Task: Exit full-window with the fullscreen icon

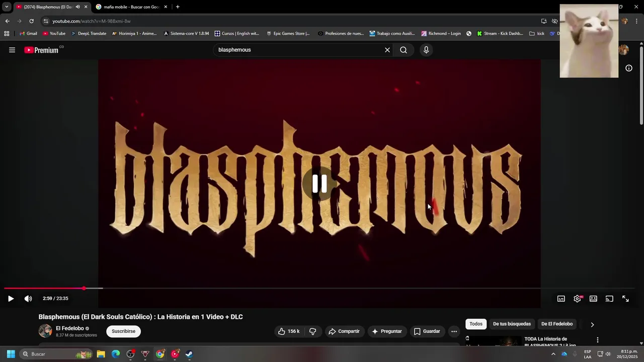Action: 625,299
